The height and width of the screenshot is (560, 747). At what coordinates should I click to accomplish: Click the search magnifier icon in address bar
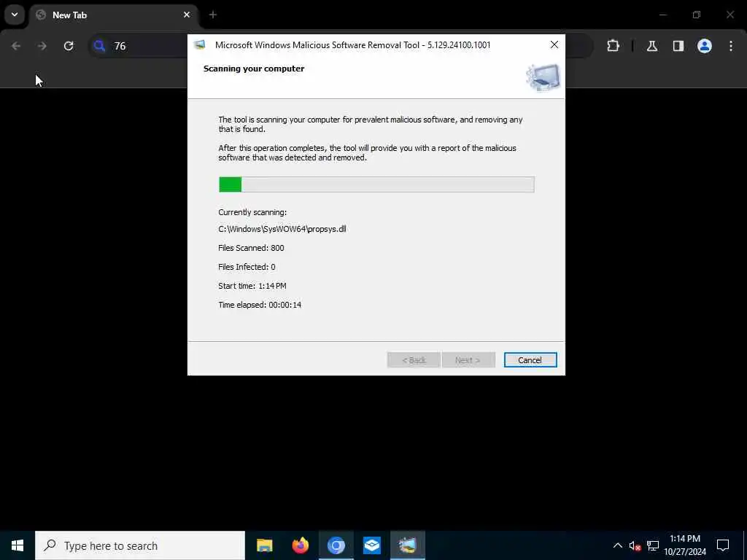click(x=99, y=46)
